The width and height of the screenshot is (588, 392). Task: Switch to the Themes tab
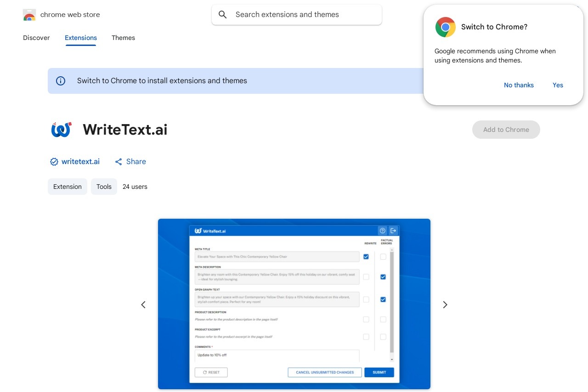tap(123, 38)
